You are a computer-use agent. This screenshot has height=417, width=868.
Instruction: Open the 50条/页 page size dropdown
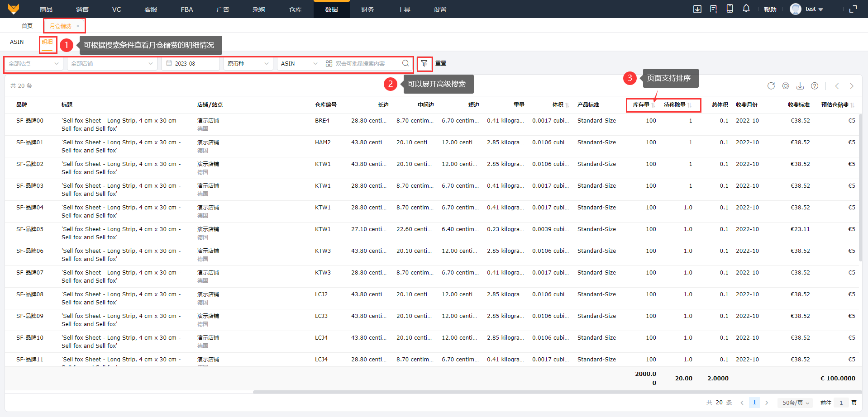pyautogui.click(x=796, y=403)
